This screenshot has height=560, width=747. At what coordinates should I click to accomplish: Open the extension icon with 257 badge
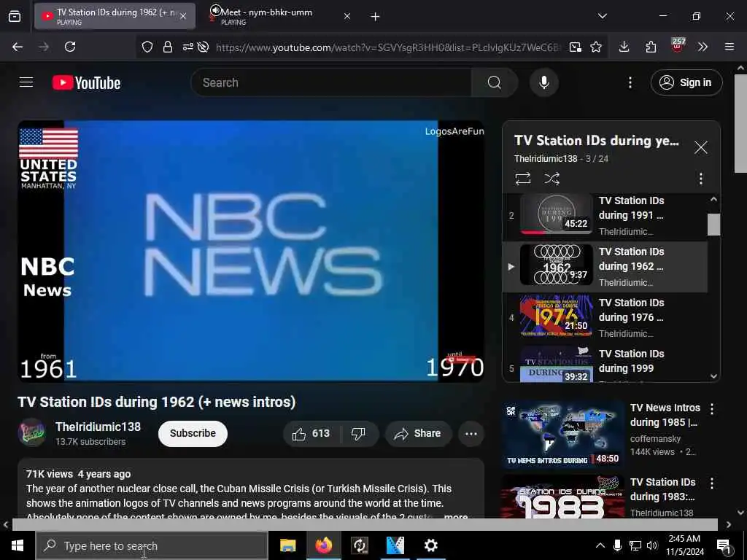coord(678,46)
